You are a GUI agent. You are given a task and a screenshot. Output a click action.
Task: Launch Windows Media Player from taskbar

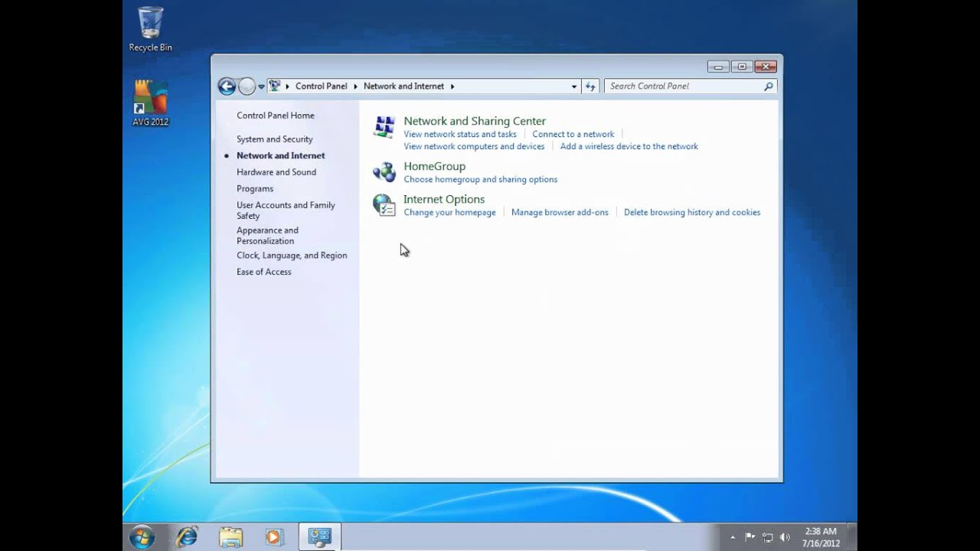274,537
